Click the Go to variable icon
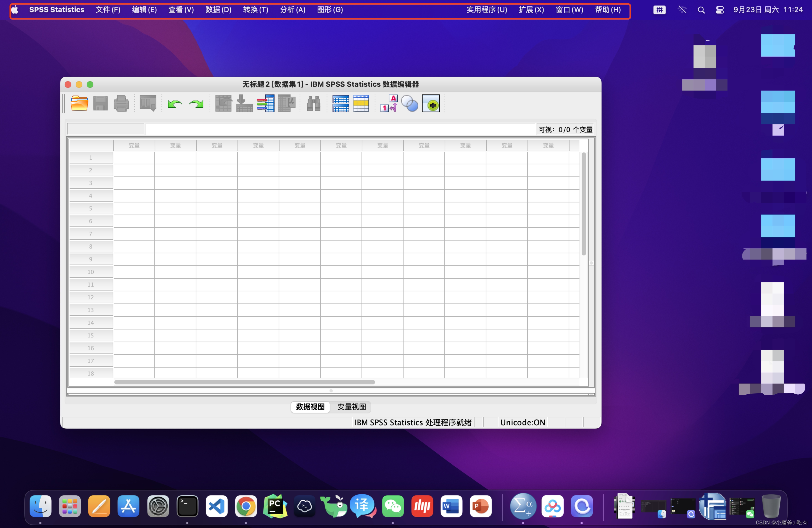This screenshot has height=528, width=812. [244, 103]
